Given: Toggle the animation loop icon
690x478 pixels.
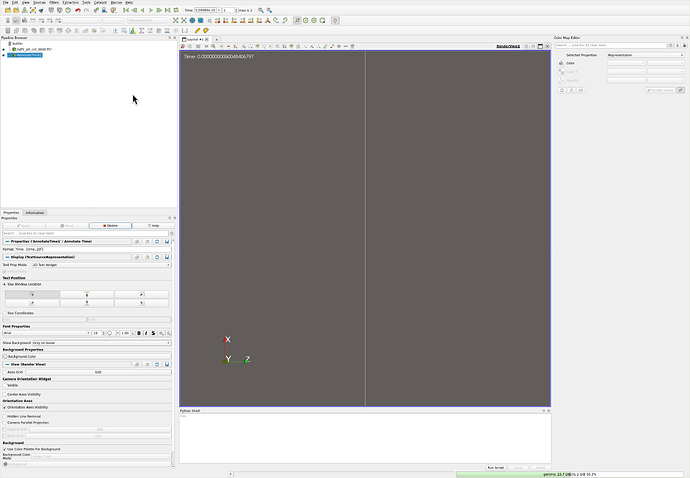Looking at the screenshot, I should (x=176, y=10).
